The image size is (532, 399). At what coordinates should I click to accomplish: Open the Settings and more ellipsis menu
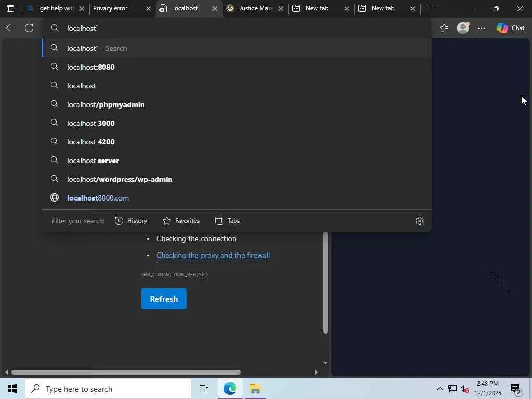tap(482, 28)
